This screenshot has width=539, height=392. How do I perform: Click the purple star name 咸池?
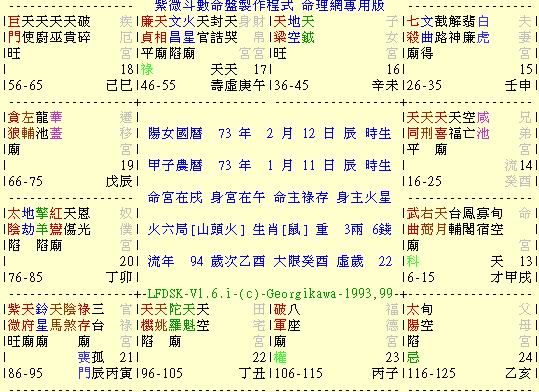(483, 126)
